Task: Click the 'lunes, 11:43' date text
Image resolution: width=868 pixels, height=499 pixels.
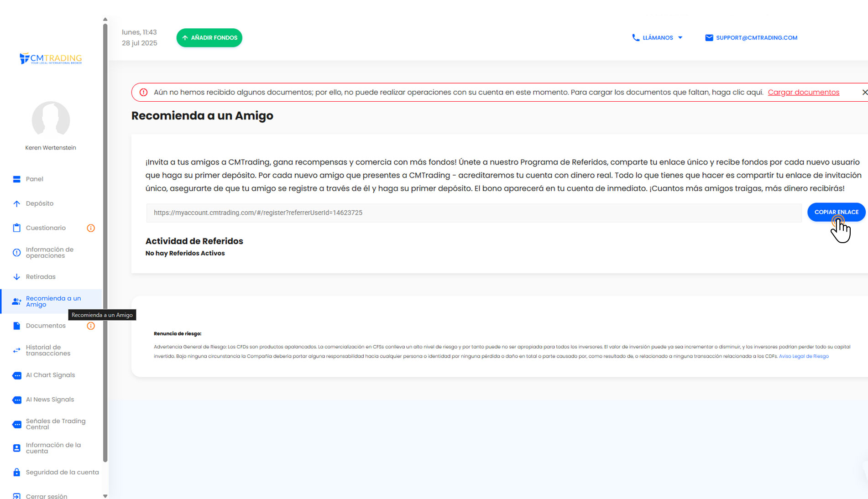Action: pos(139,32)
